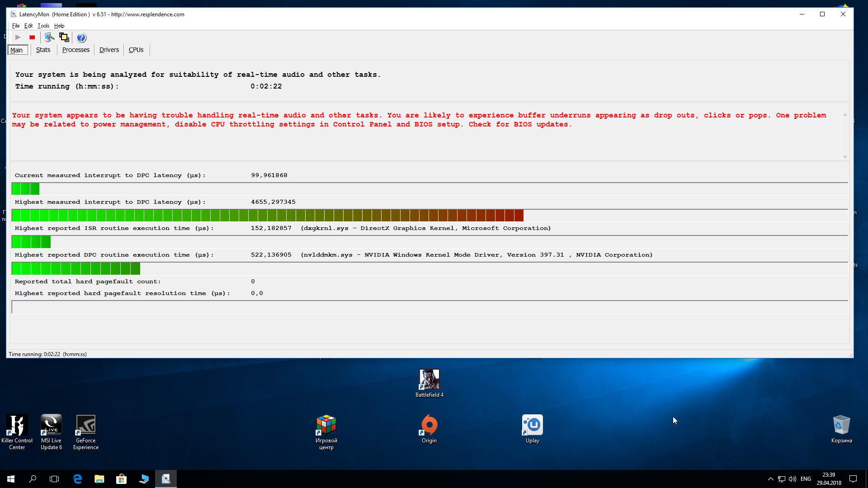This screenshot has width=868, height=488.
Task: Open the GeForce Experience desktop shortcut
Action: [85, 432]
